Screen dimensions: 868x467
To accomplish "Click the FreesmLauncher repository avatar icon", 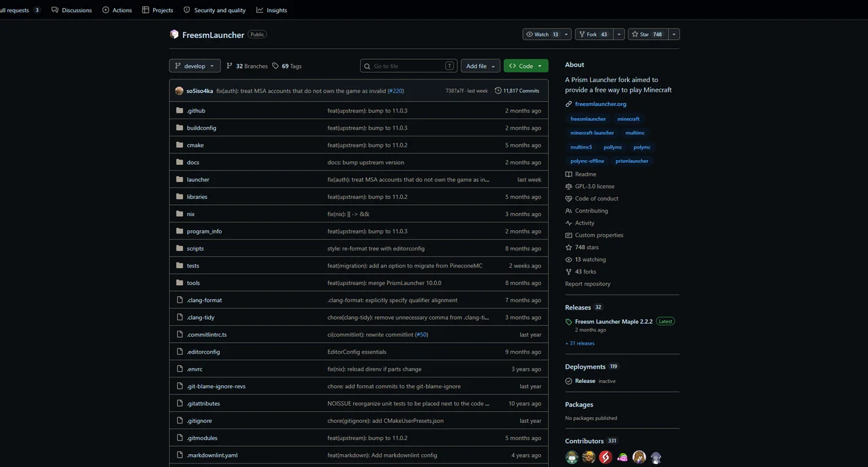I will [x=174, y=35].
